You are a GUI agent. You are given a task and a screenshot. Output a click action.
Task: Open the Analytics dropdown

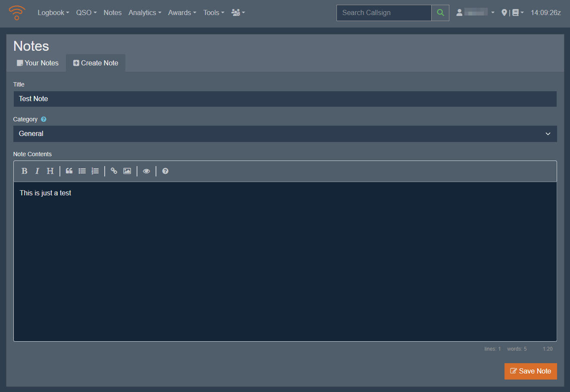[x=145, y=13]
